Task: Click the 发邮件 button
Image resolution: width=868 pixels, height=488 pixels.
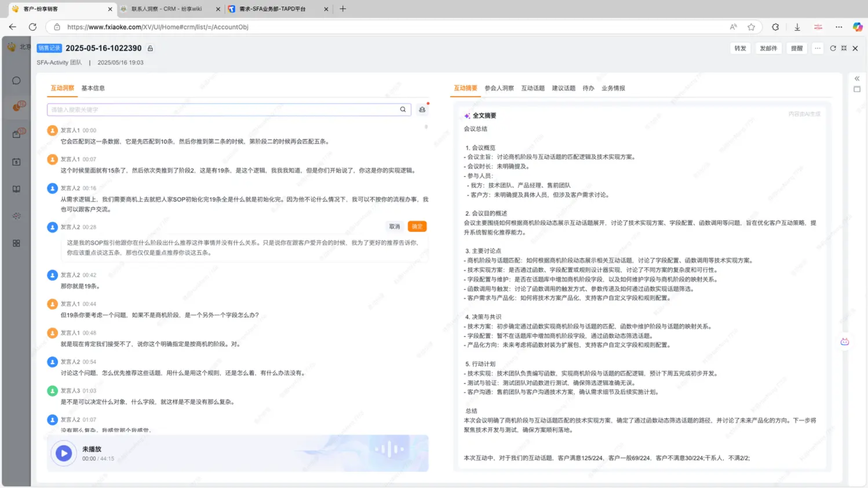Action: (768, 48)
